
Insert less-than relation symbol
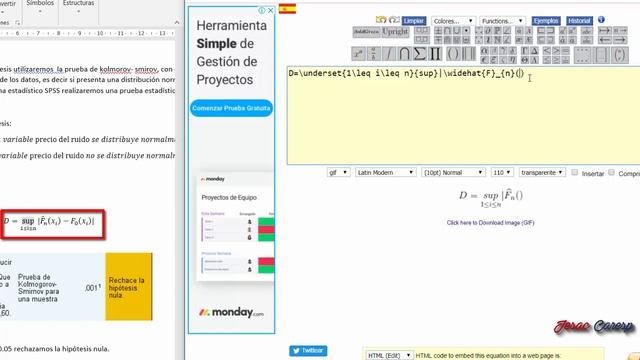pos(547,51)
